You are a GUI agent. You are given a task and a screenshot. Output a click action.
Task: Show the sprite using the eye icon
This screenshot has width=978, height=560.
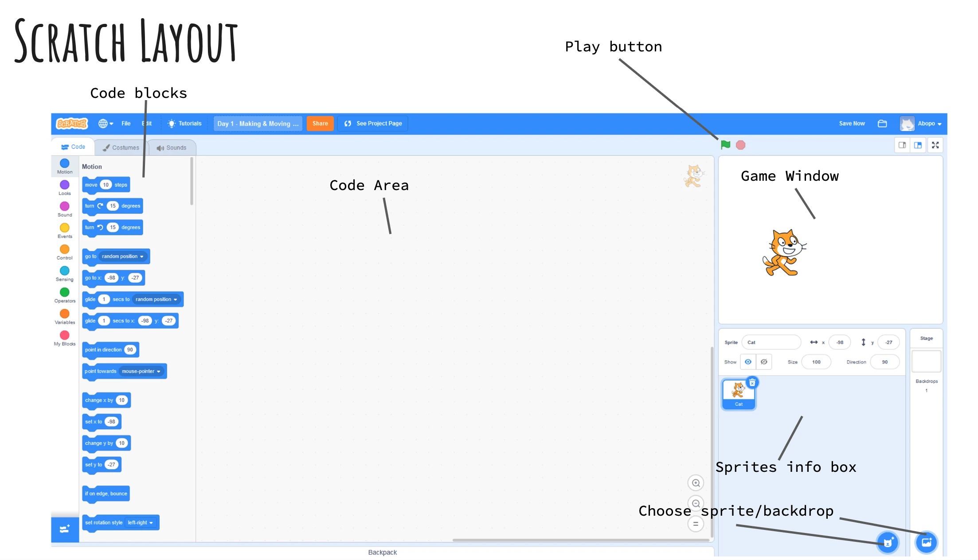pos(748,362)
